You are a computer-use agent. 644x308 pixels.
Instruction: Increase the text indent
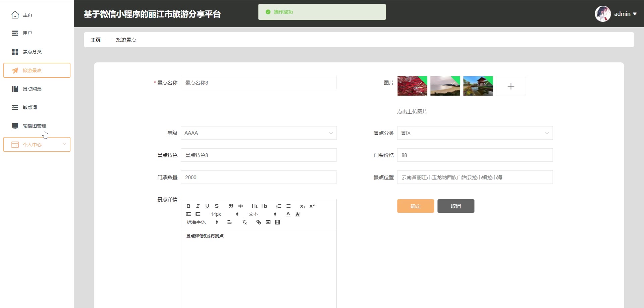[x=198, y=214]
